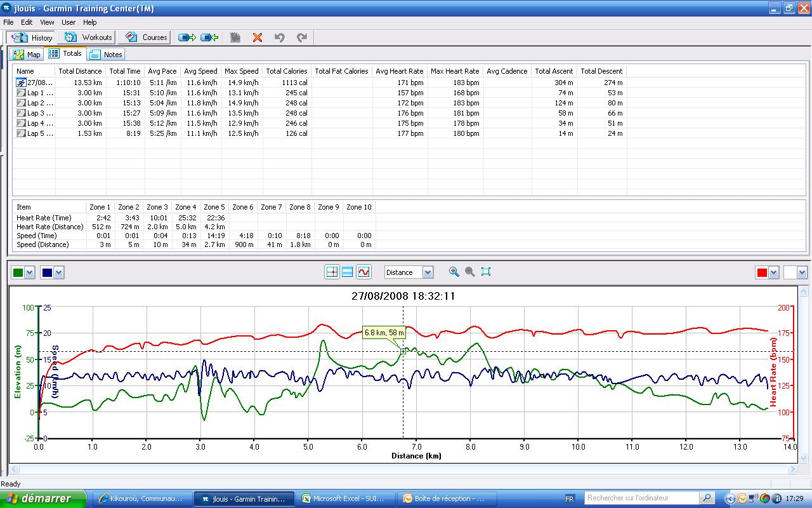Open the Map tab
The width and height of the screenshot is (812, 508).
tap(27, 55)
